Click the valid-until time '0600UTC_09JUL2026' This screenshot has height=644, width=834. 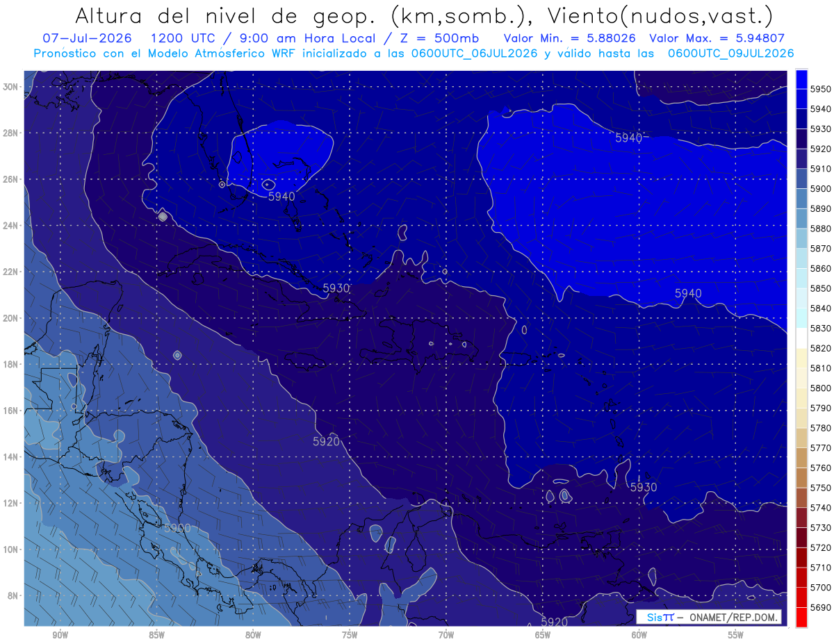(x=730, y=53)
